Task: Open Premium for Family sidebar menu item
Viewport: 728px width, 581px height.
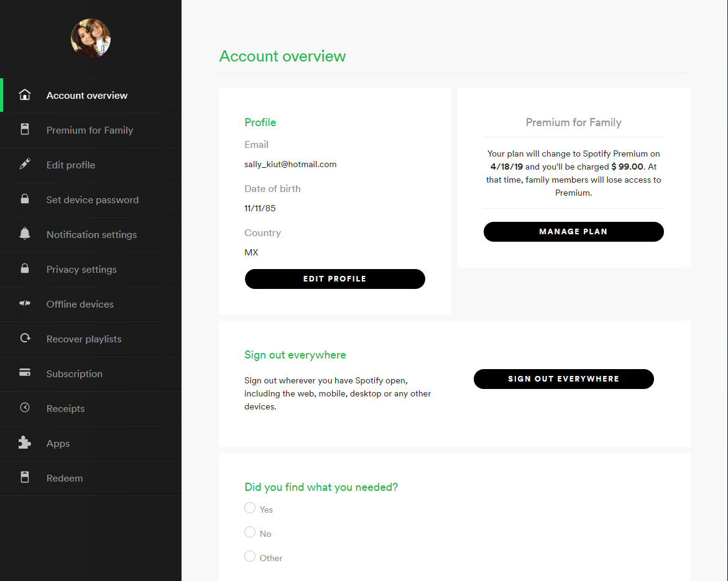Action: pyautogui.click(x=90, y=130)
